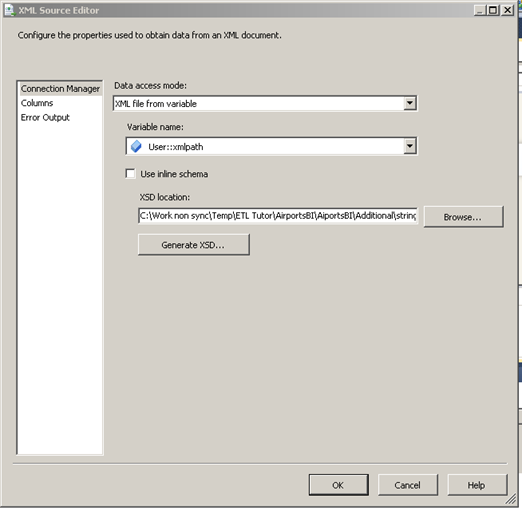This screenshot has width=522, height=510.
Task: Click the blue variable icon beside User::xmlpath
Action: coord(136,146)
